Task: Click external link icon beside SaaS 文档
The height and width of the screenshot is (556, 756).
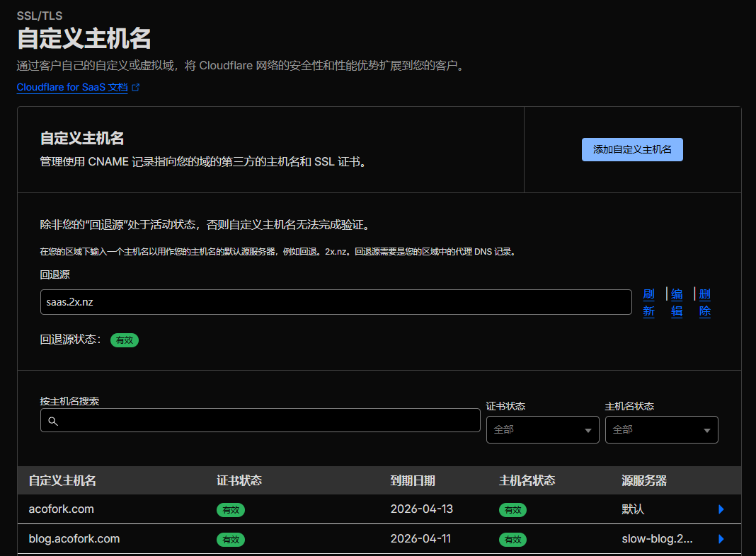Action: [136, 87]
